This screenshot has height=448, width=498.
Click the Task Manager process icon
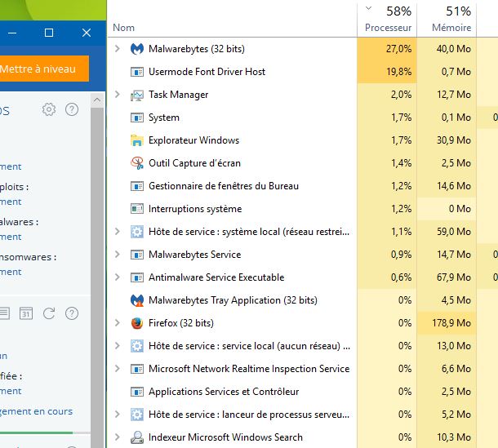click(137, 95)
